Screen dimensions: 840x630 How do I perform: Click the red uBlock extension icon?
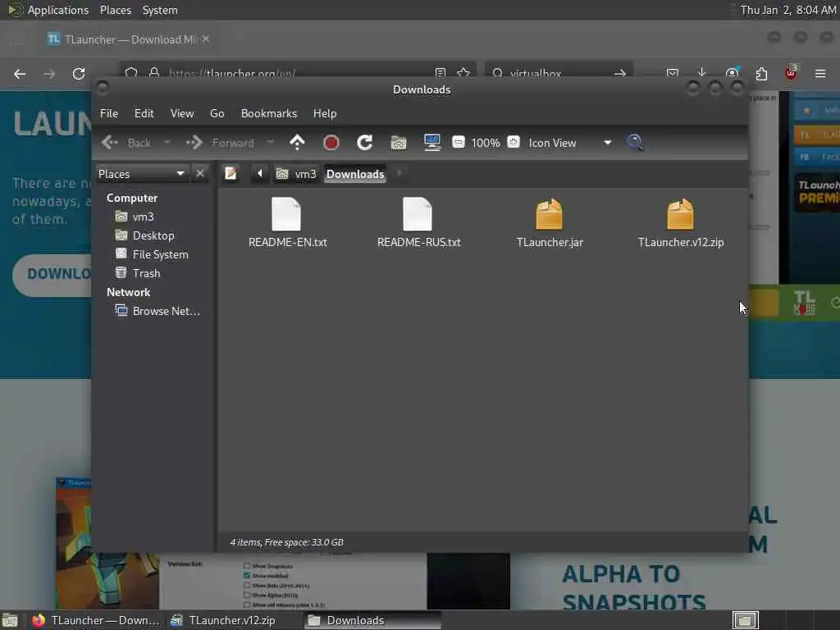pos(791,73)
